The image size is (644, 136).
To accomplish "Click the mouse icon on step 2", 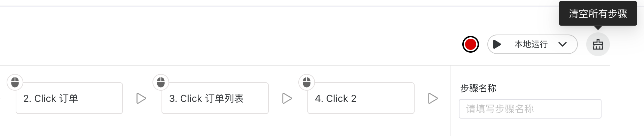I will [15, 82].
